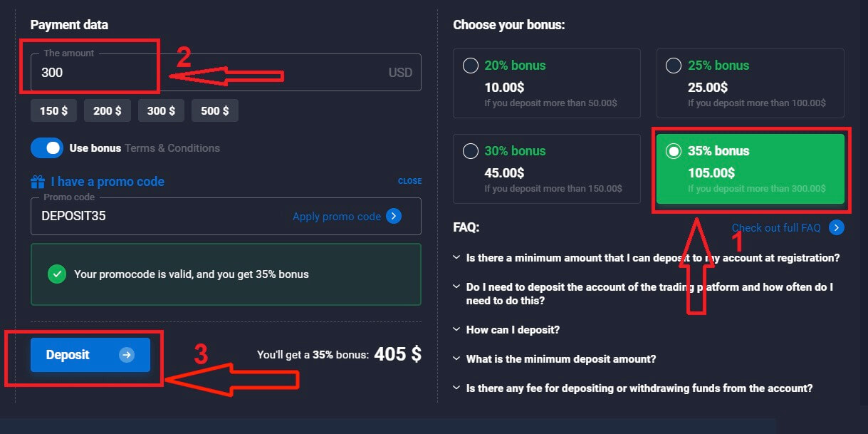The image size is (868, 434).
Task: Open the Terms & Conditions link
Action: click(172, 148)
